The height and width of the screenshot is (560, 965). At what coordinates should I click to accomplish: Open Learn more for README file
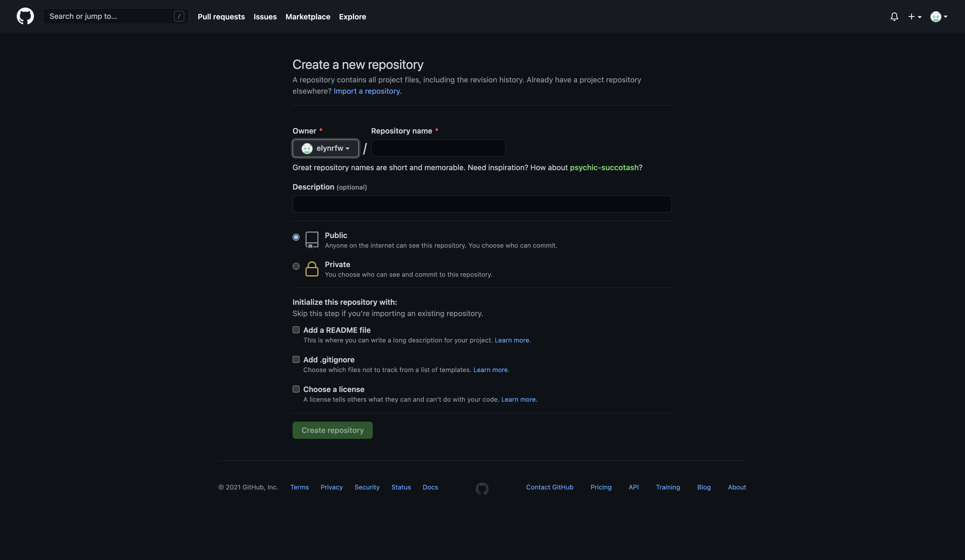pyautogui.click(x=513, y=340)
